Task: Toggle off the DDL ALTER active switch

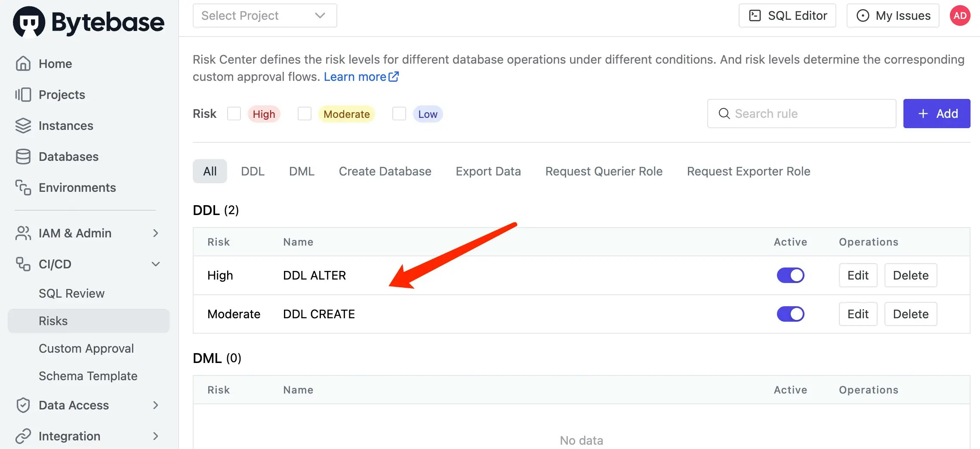Action: coord(790,275)
